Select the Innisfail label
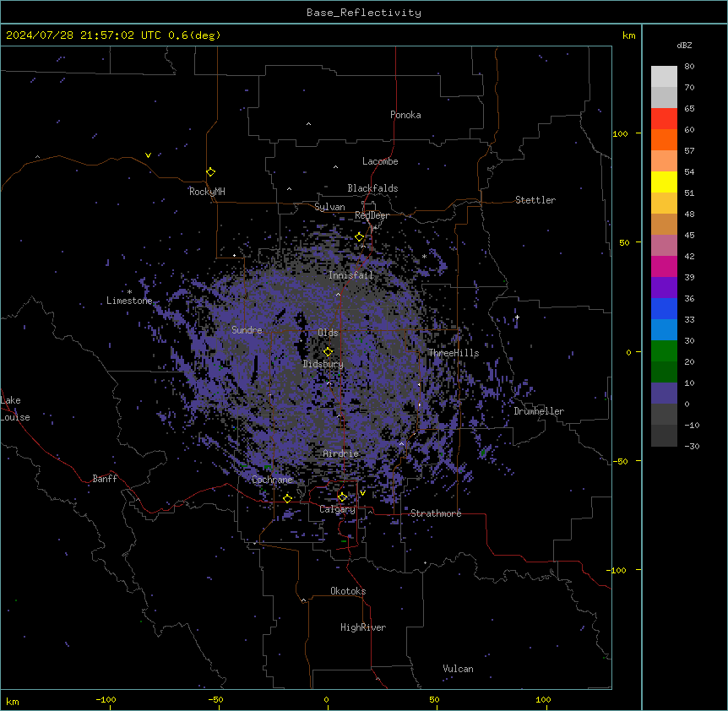Image resolution: width=728 pixels, height=711 pixels. coord(350,275)
